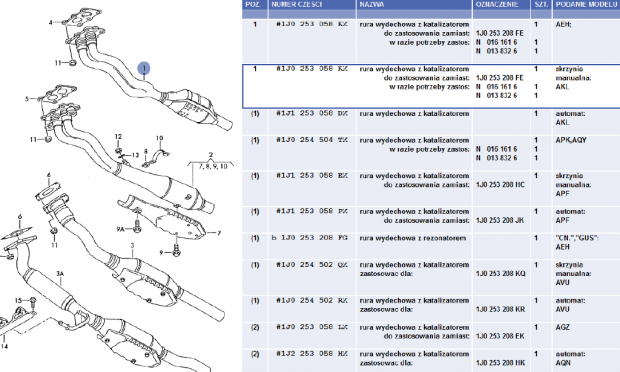Select highlighted row for manual gearbox AKL
620x372 pixels.
tap(431, 86)
